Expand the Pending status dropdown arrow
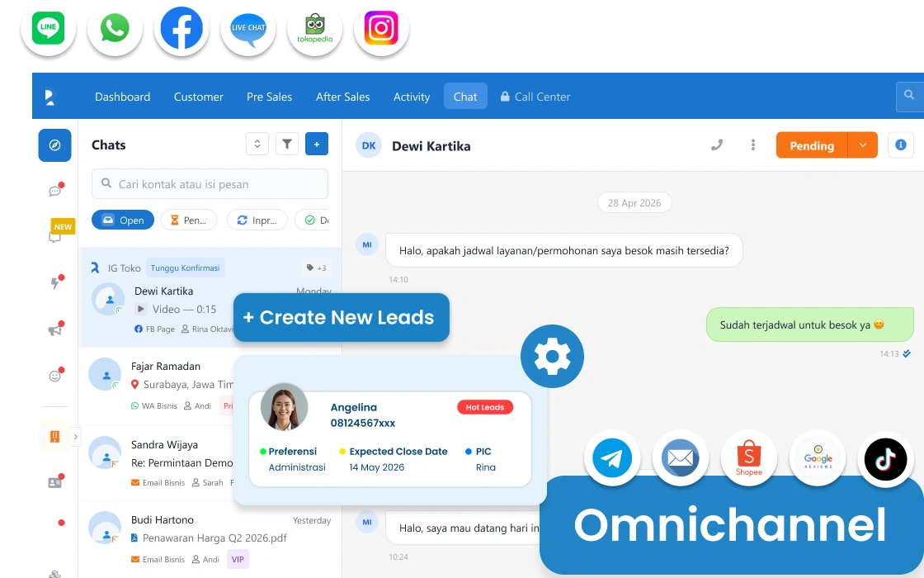This screenshot has width=924, height=578. coord(863,145)
